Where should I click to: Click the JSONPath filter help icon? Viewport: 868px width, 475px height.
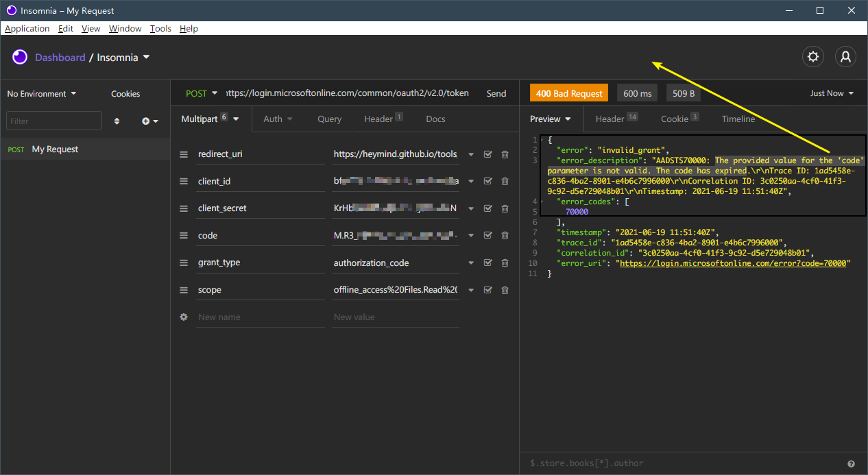[x=851, y=463]
